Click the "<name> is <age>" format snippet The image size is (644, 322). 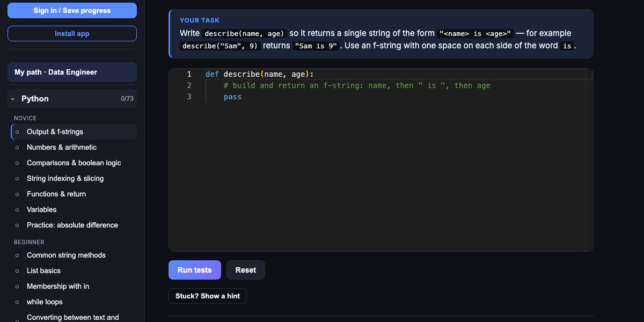[x=475, y=33]
